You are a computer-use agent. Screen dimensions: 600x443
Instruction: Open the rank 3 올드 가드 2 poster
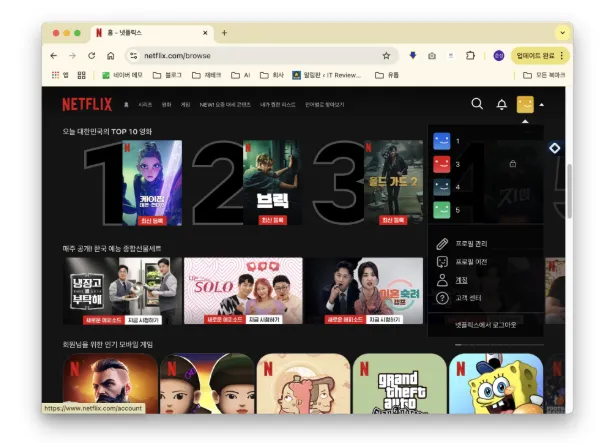[393, 183]
